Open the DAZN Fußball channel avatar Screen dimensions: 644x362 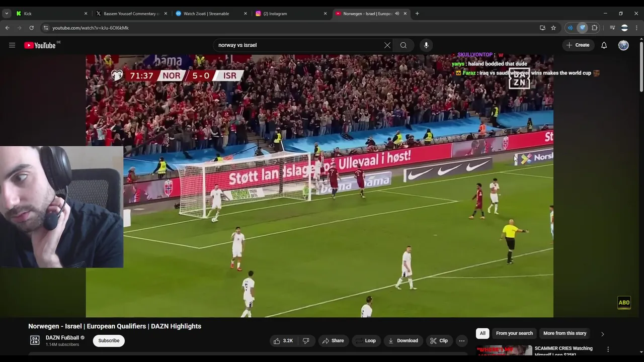click(35, 340)
